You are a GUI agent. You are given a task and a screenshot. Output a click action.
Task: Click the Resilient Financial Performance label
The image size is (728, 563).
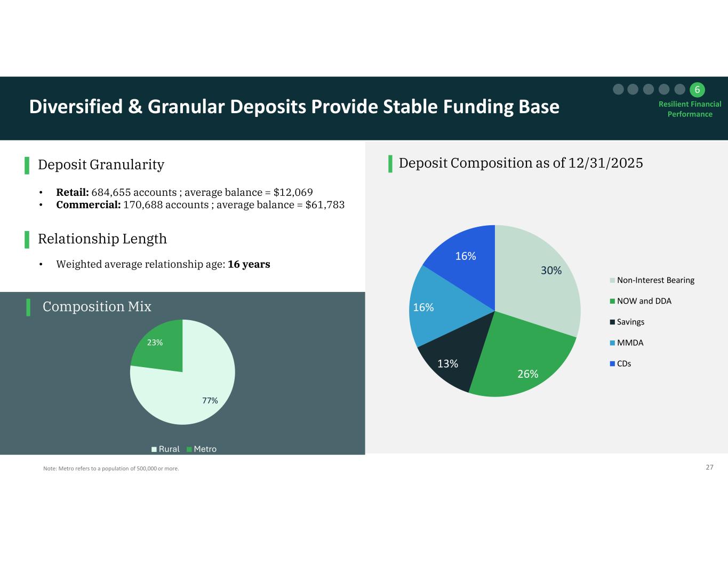690,109
